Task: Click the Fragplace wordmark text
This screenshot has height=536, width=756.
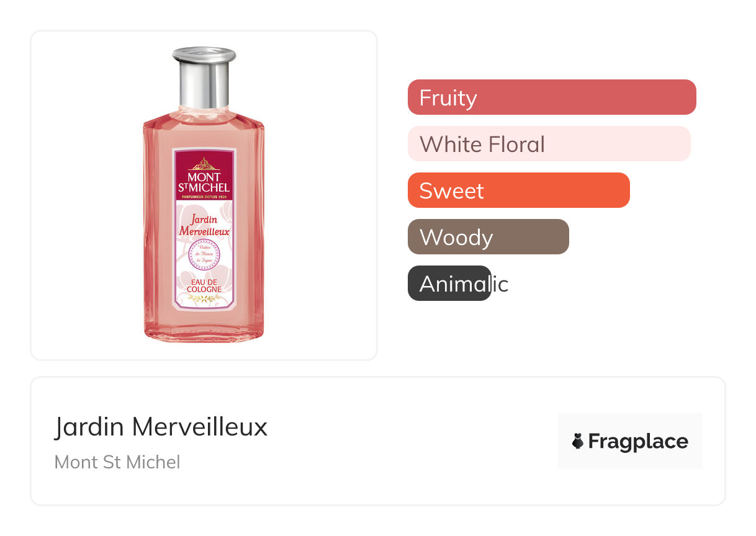Action: [638, 441]
